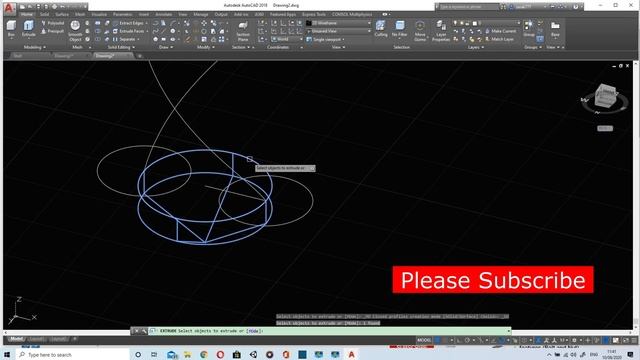The height and width of the screenshot is (360, 640).
Task: Expand the Solid Editing panel
Action: 121,47
